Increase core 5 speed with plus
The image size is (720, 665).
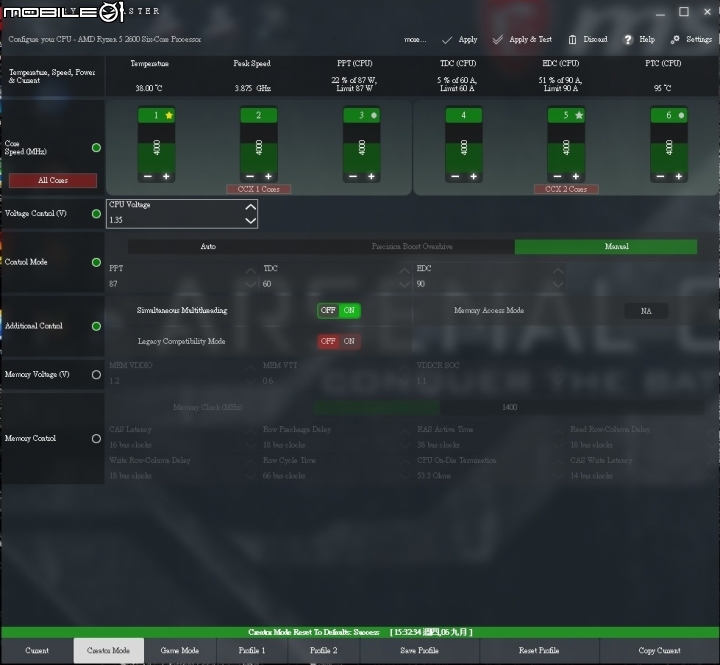576,176
